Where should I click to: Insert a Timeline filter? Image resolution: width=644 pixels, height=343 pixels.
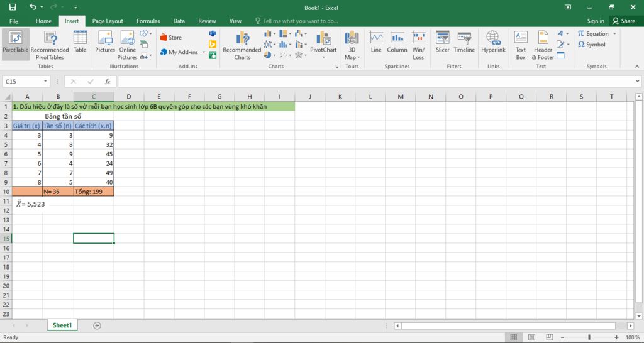pos(464,42)
